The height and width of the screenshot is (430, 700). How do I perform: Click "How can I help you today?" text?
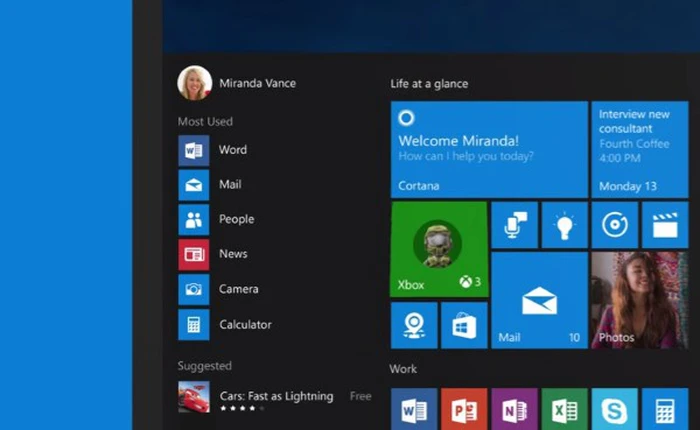coord(466,156)
